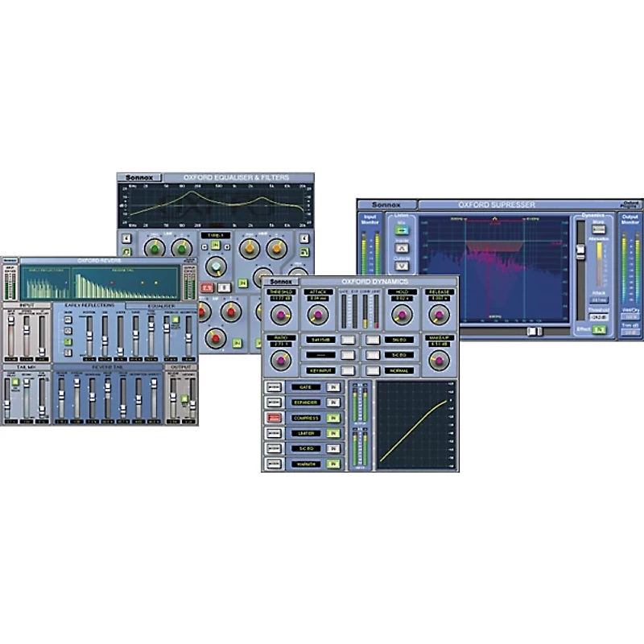Click the Sonnox logo on Oxford Dynamics
The image size is (644, 644).
pos(281,281)
